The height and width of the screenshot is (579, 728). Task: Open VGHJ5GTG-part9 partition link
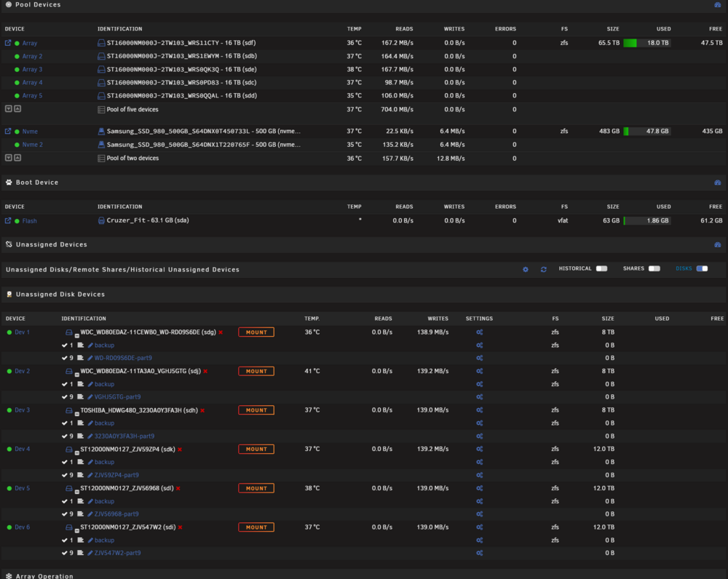point(117,397)
